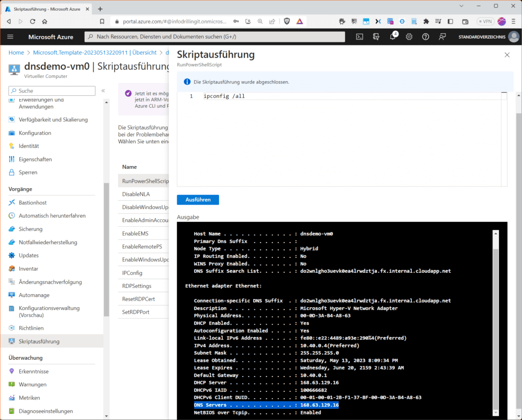Open Microsoft.Template Übersicht breadcrumb
Image resolution: width=522 pixels, height=420 pixels.
click(x=95, y=52)
